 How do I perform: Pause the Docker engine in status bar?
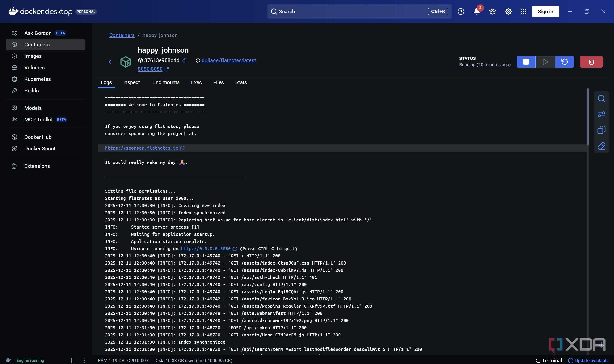(73, 360)
